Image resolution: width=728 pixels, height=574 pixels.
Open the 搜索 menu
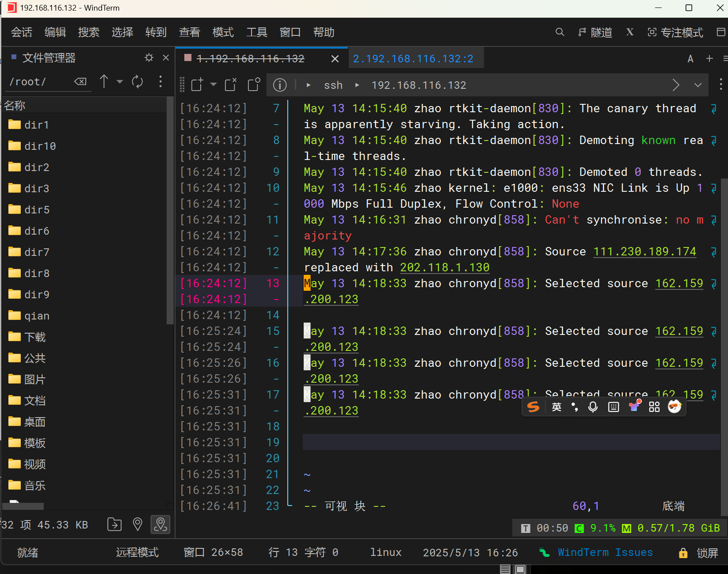point(88,32)
